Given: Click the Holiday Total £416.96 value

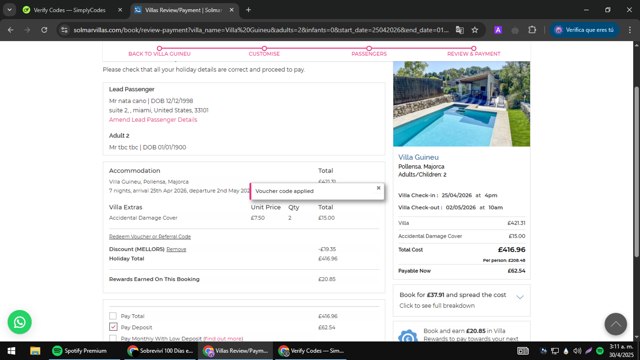Looking at the screenshot, I should (x=328, y=259).
